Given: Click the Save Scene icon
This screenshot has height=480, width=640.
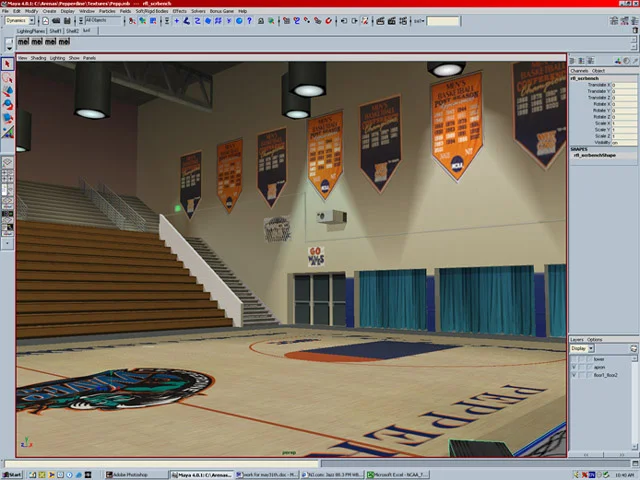Looking at the screenshot, I should (67, 21).
